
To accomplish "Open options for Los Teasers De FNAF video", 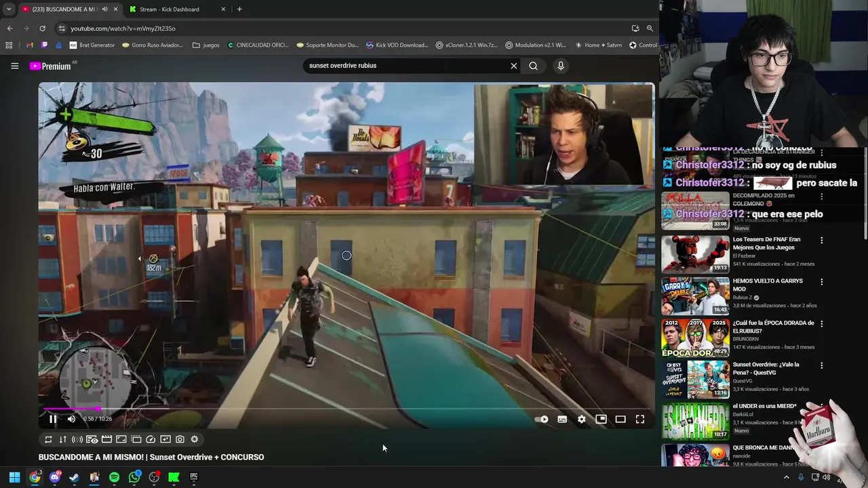I will pyautogui.click(x=821, y=241).
